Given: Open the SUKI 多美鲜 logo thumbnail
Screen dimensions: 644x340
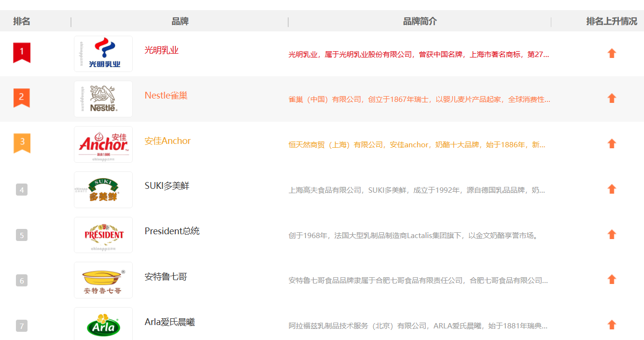Looking at the screenshot, I should coord(103,190).
